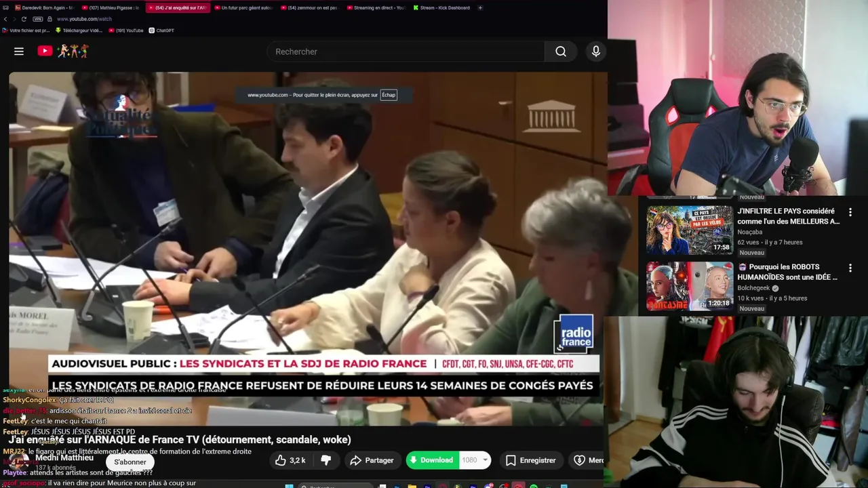Open the ChatGPT bookmark
The width and height of the screenshot is (868, 488).
(161, 30)
